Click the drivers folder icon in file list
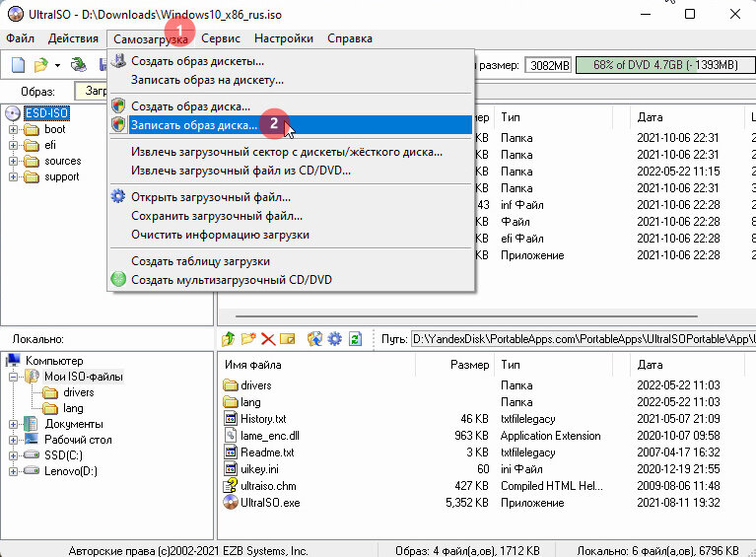Viewport: 756px width, 557px height. pos(231,384)
